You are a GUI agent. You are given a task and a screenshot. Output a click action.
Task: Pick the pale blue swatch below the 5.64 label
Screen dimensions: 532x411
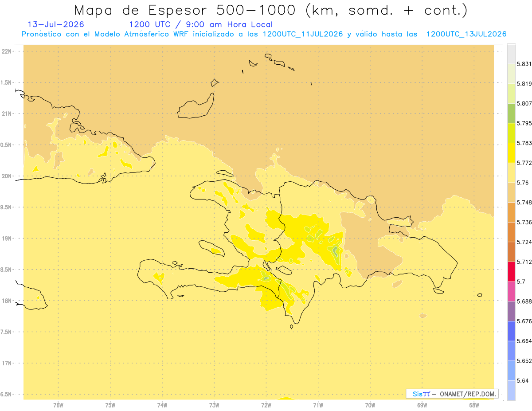511,390
